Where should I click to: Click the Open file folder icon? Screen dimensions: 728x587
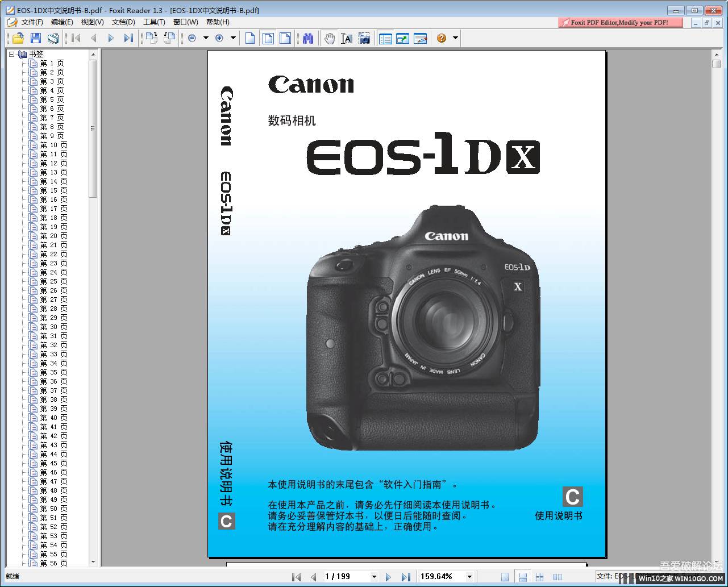(18, 38)
